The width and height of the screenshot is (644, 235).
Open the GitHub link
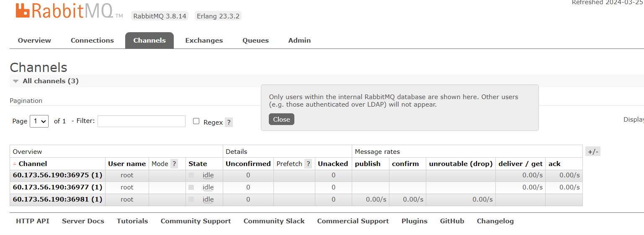click(452, 221)
